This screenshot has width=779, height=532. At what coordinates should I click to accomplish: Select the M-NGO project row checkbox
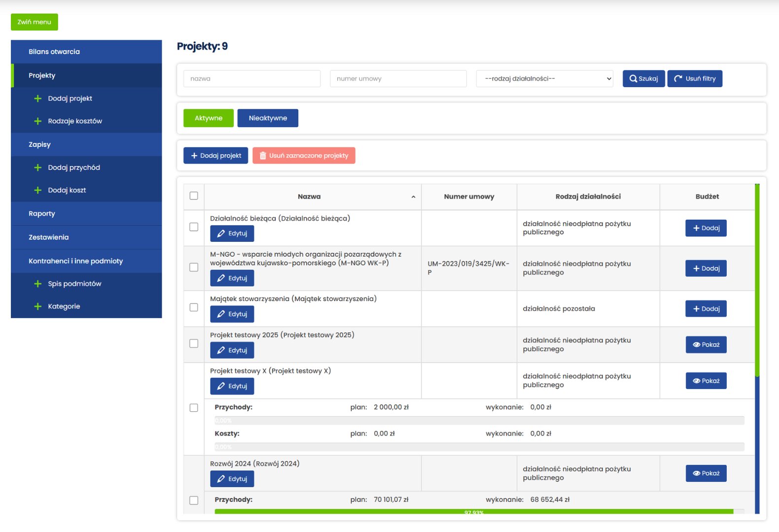click(194, 267)
